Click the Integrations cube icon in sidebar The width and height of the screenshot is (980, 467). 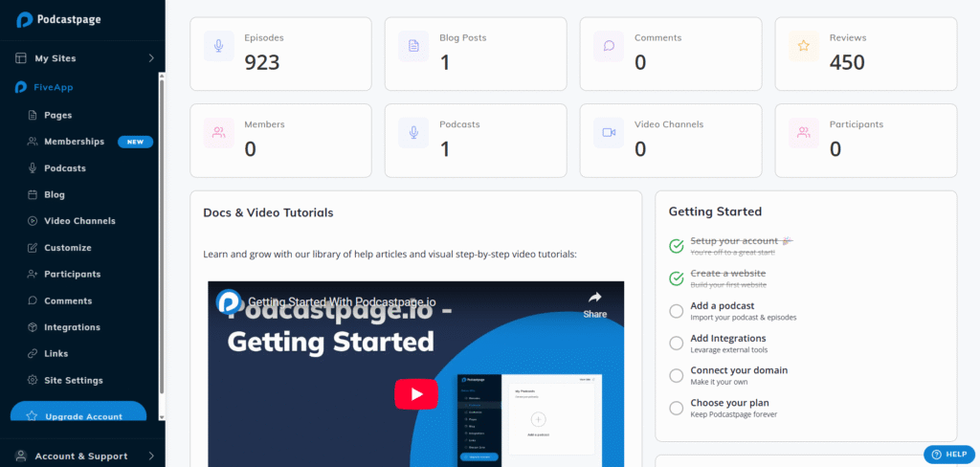pos(32,327)
